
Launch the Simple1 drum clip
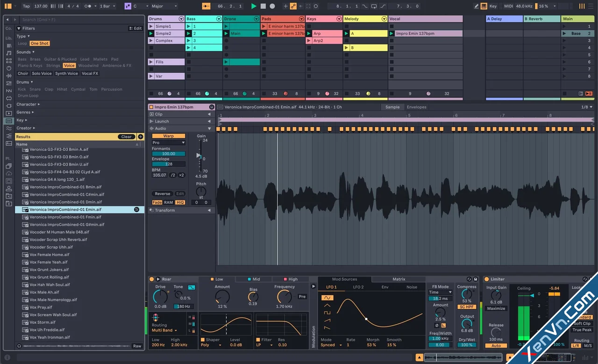pyautogui.click(x=151, y=27)
